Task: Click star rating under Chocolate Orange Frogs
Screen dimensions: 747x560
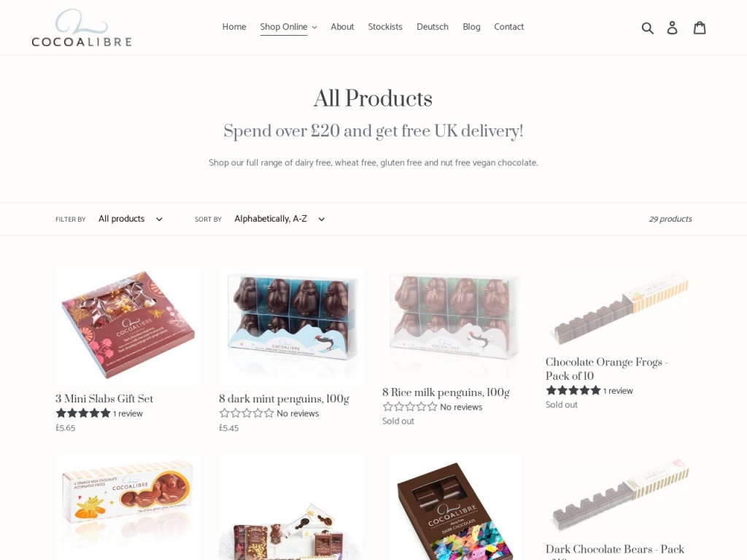Action: [x=573, y=391]
